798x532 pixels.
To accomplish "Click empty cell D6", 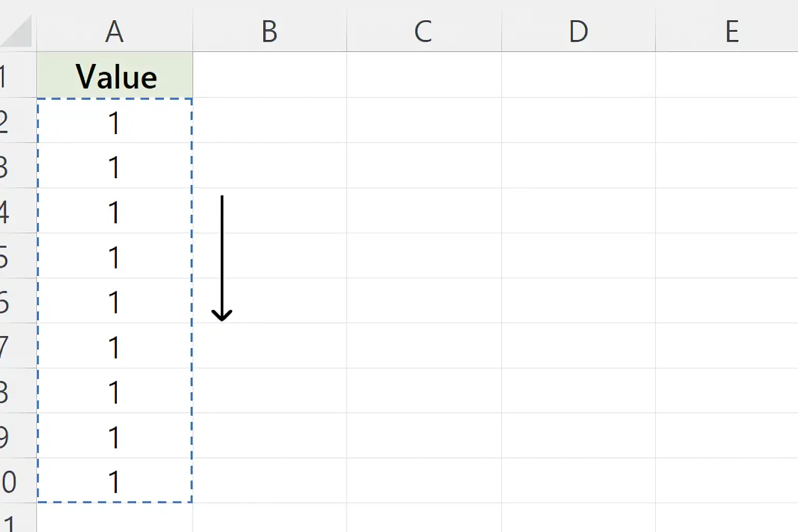I will tap(578, 301).
